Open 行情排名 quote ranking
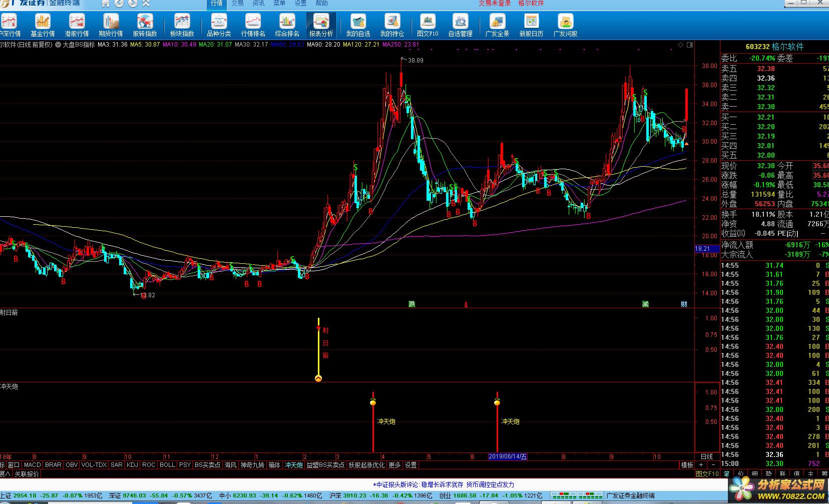Image resolution: width=829 pixels, height=504 pixels. 253,25
